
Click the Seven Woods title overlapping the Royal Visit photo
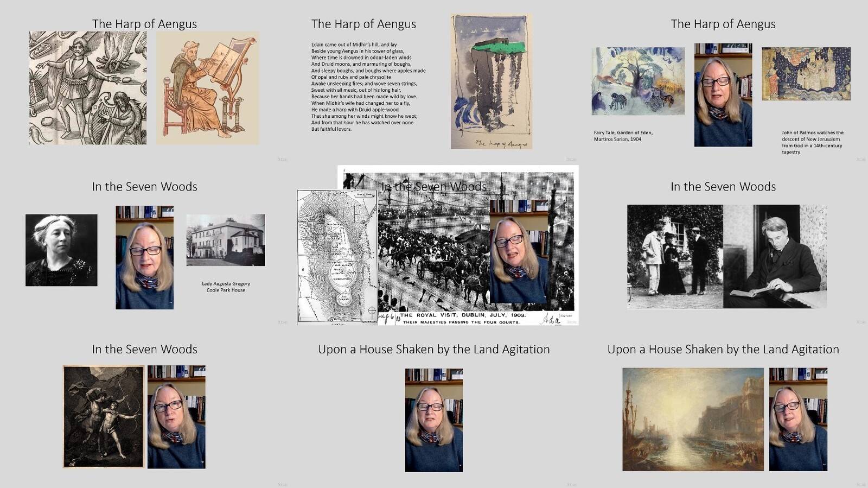click(434, 187)
